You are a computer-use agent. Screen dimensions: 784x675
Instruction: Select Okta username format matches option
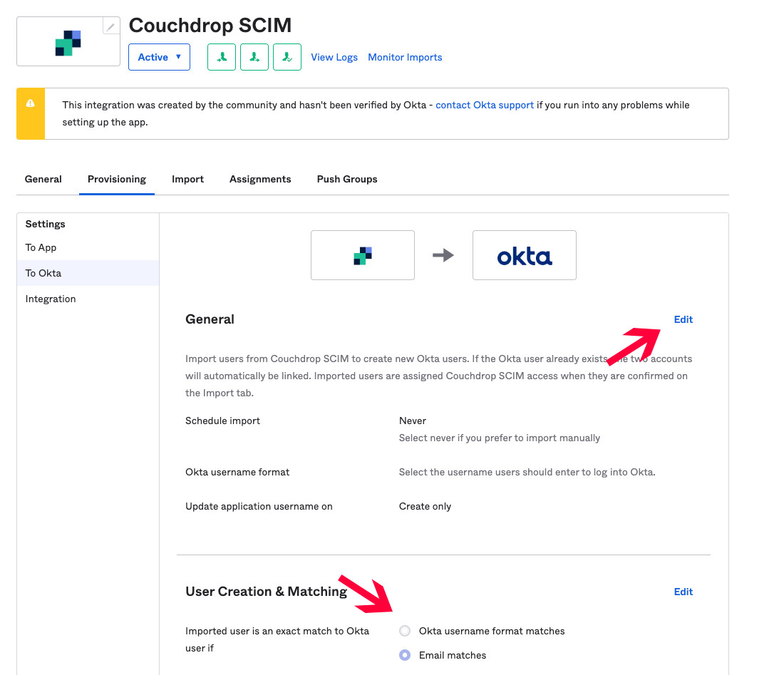point(405,631)
